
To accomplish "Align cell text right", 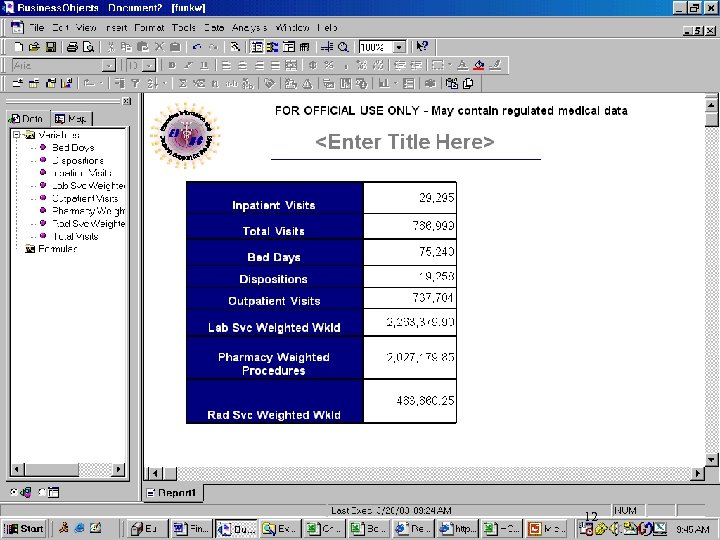I will pos(259,65).
